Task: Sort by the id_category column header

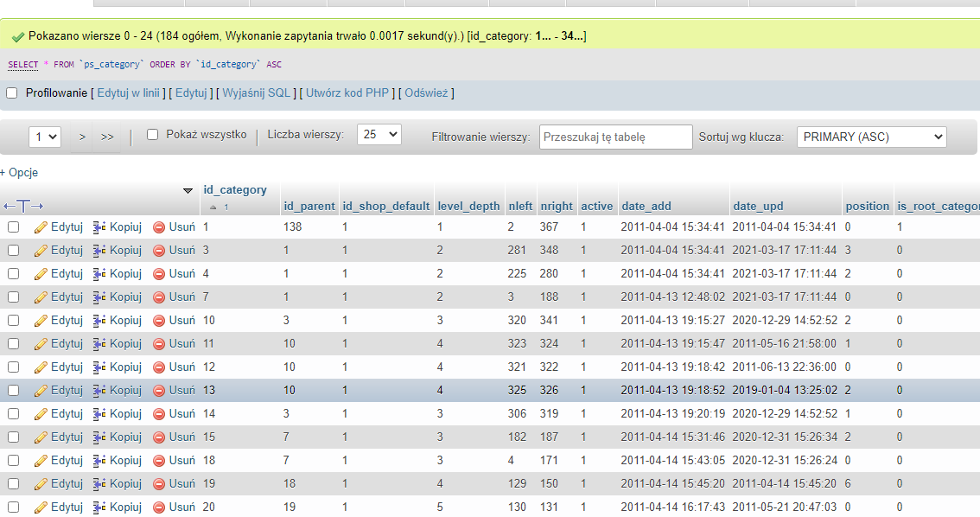Action: click(x=235, y=190)
